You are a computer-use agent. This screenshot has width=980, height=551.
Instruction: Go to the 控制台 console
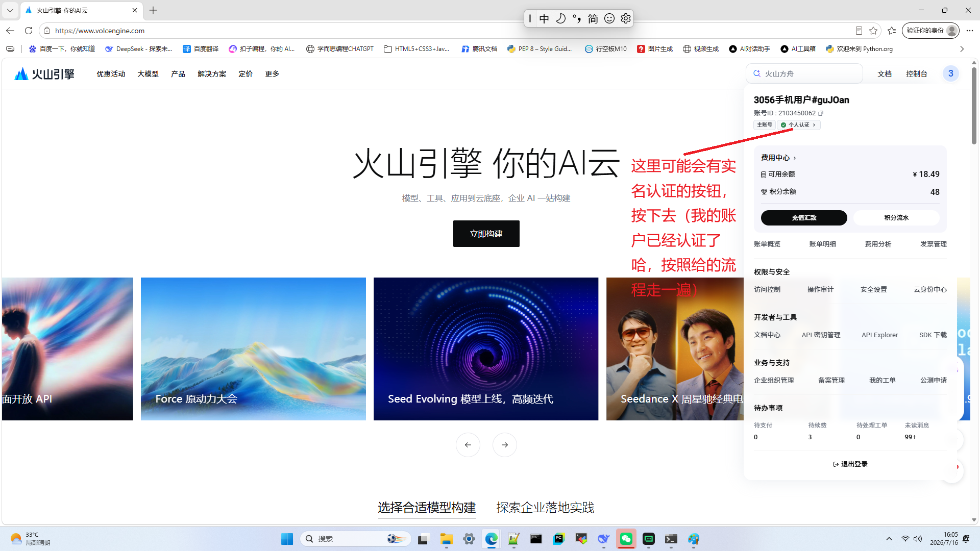[917, 74]
